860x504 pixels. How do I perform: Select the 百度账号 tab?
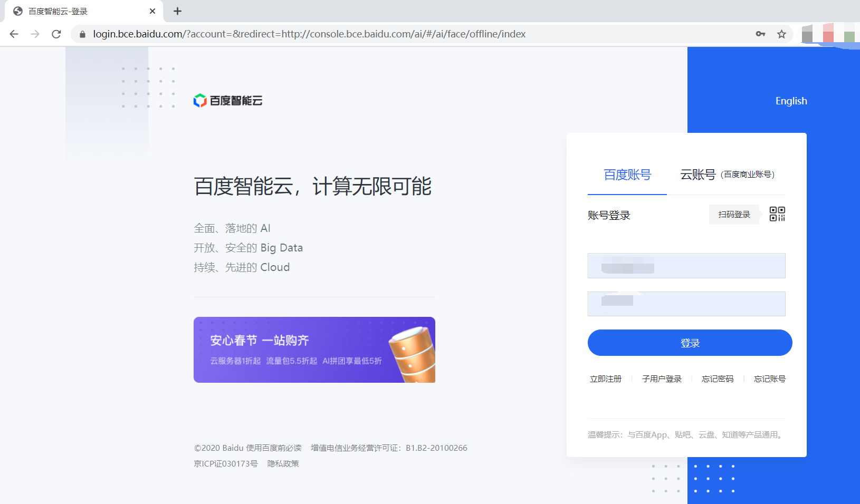(627, 175)
